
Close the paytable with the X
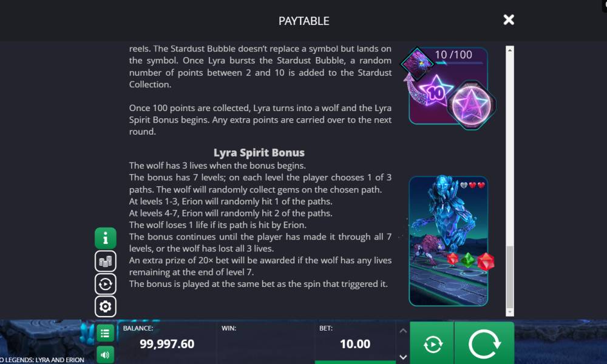click(509, 20)
